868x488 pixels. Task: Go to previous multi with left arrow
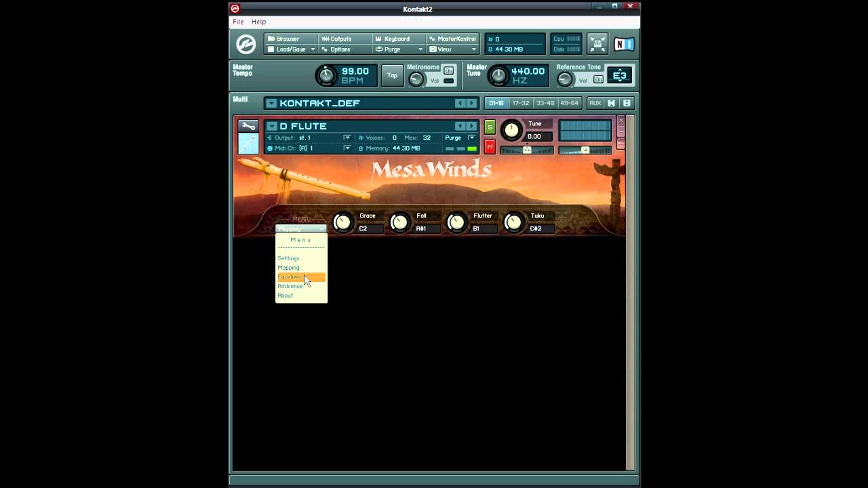point(460,103)
